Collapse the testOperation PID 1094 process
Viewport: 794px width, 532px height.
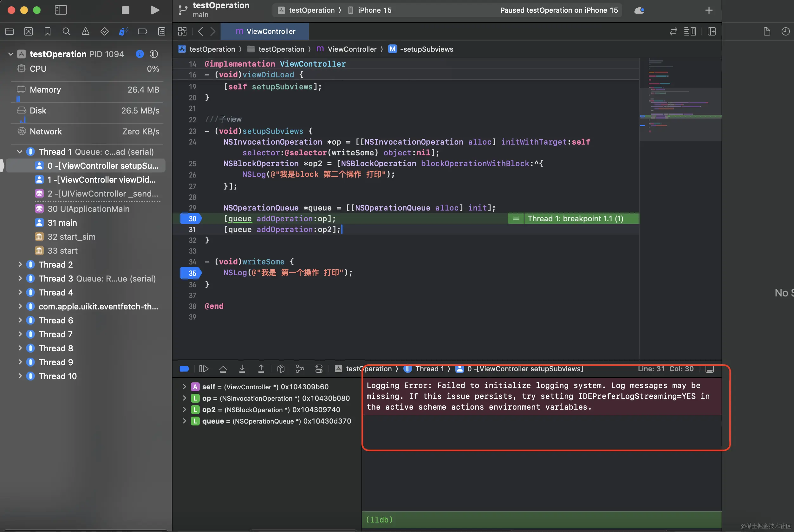(10, 54)
